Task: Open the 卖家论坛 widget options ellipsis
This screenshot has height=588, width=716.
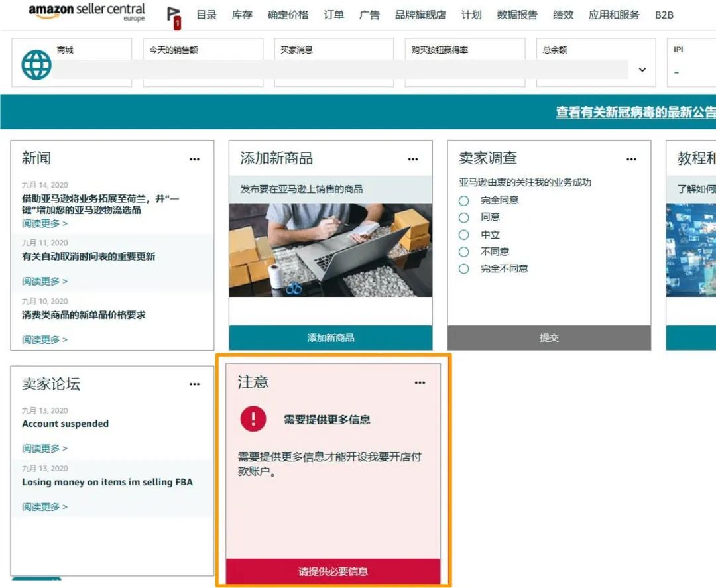Action: tap(194, 384)
